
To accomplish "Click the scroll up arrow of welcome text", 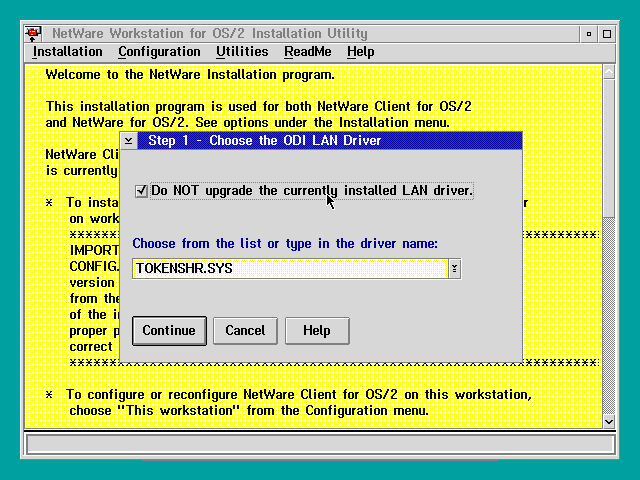I will [609, 72].
